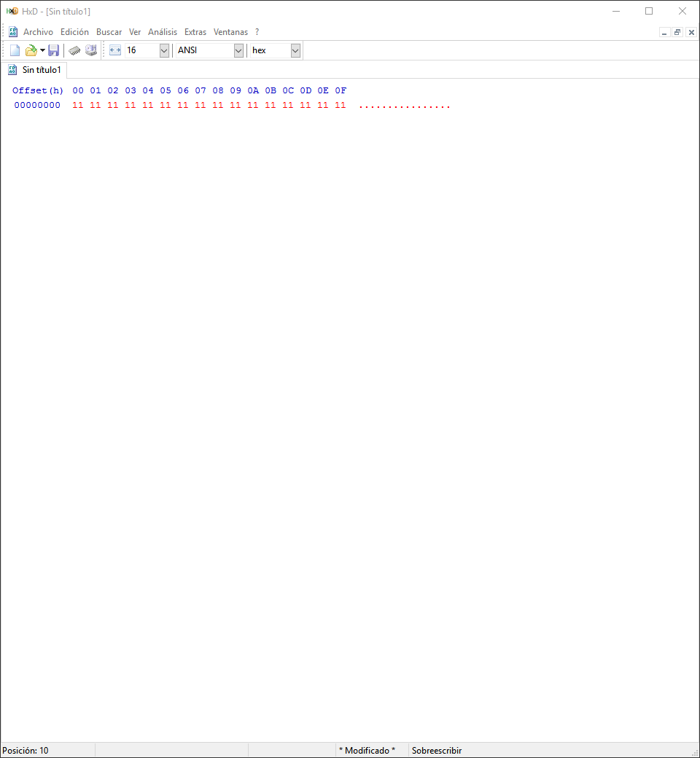This screenshot has width=700, height=758.
Task: Expand the hex offset base dropdown
Action: tap(295, 50)
